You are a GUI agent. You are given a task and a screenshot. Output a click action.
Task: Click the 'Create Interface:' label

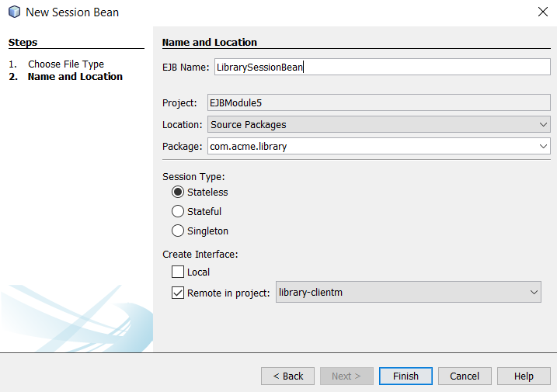pos(200,255)
